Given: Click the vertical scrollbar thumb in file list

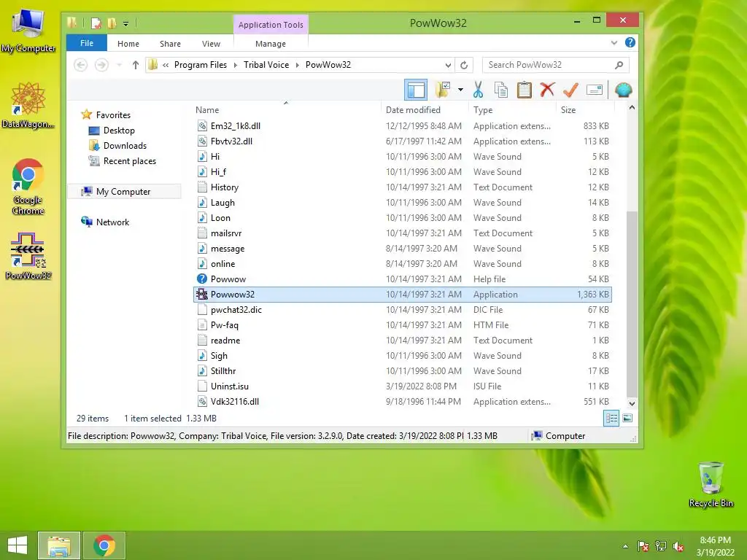Looking at the screenshot, I should tap(632, 303).
